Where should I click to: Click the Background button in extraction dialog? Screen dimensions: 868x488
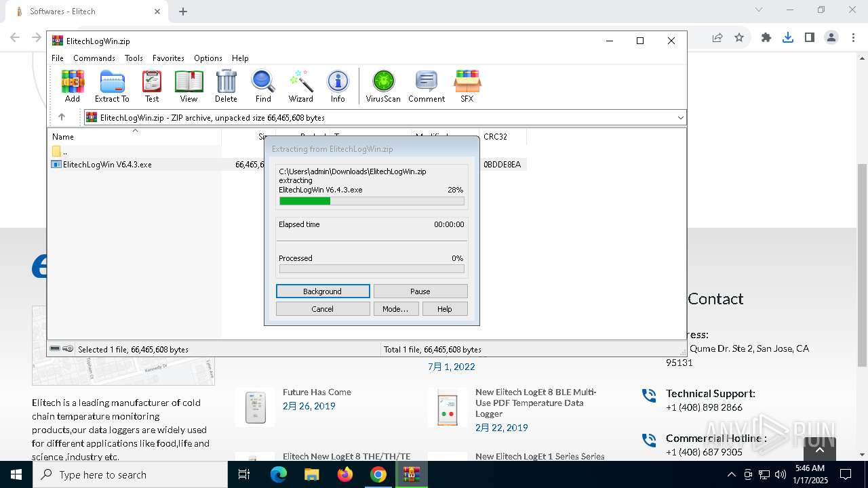323,291
